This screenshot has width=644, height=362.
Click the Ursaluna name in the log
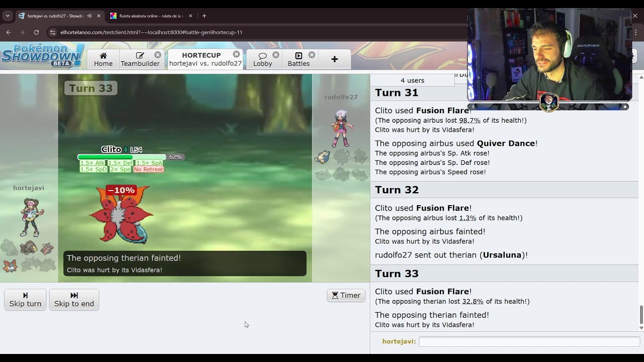(x=502, y=255)
